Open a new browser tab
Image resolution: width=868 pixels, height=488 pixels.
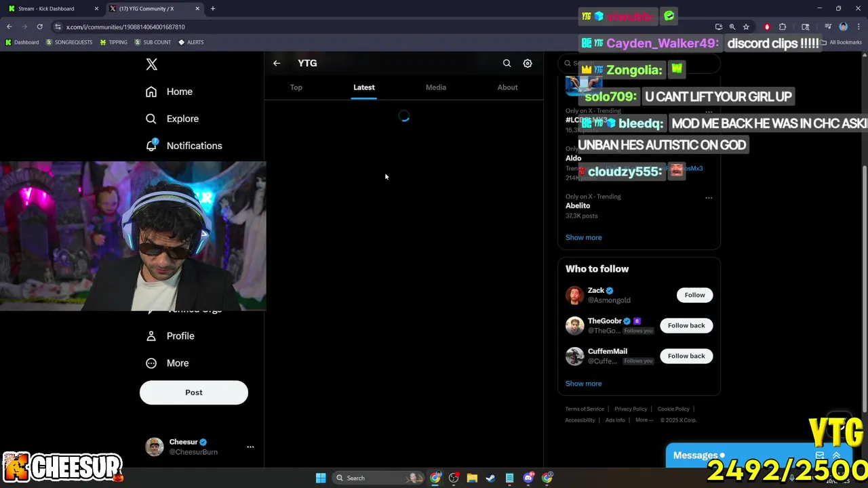[x=213, y=9]
